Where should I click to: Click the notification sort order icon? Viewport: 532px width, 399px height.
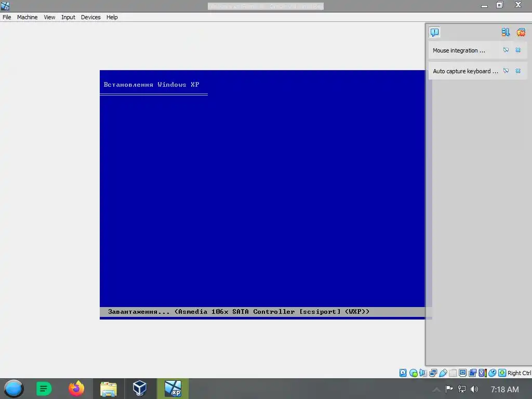506,32
